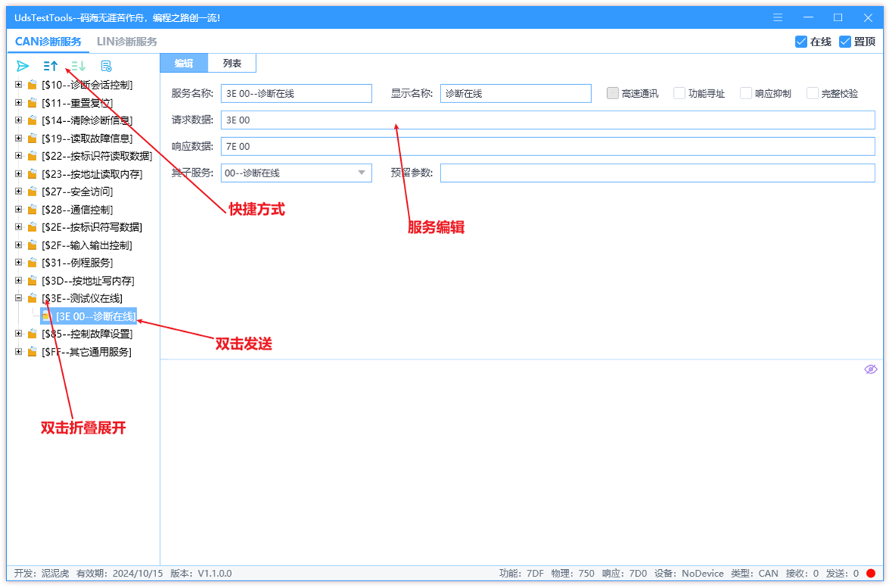Viewport: 889px width, 588px height.
Task: Select tree row [$27--安全访问]
Action: pyautogui.click(x=77, y=192)
